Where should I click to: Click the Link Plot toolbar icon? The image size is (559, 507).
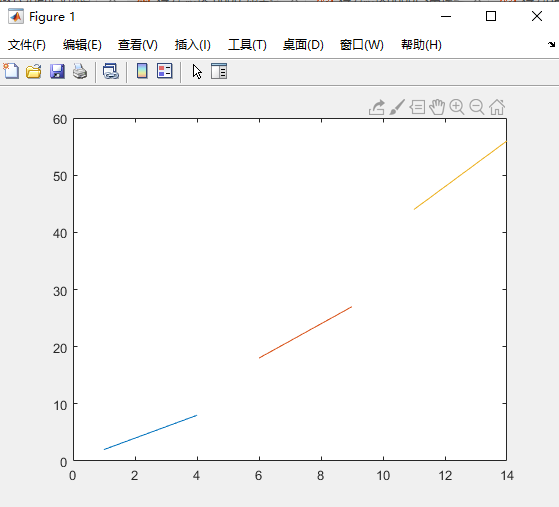[111, 71]
